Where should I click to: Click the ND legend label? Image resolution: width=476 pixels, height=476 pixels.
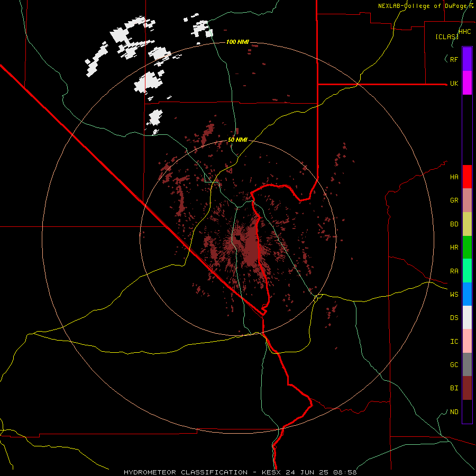454,412
